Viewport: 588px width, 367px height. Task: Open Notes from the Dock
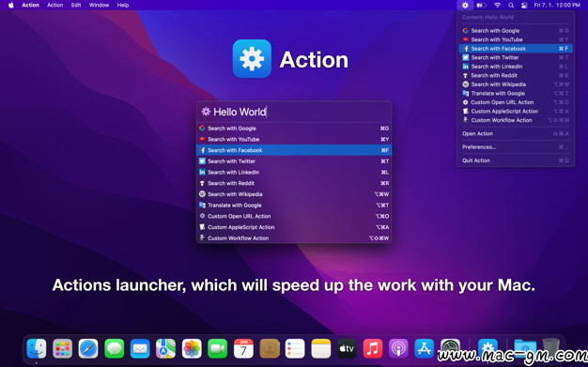[321, 348]
